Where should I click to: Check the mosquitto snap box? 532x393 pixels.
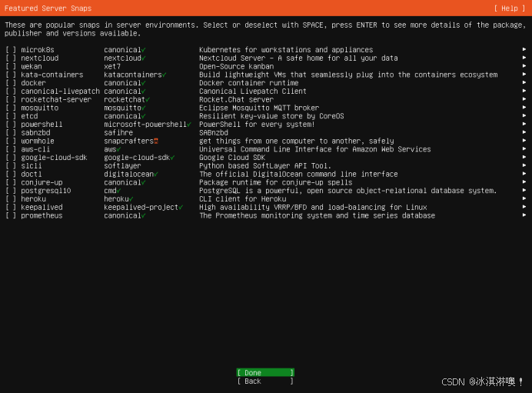pos(11,108)
